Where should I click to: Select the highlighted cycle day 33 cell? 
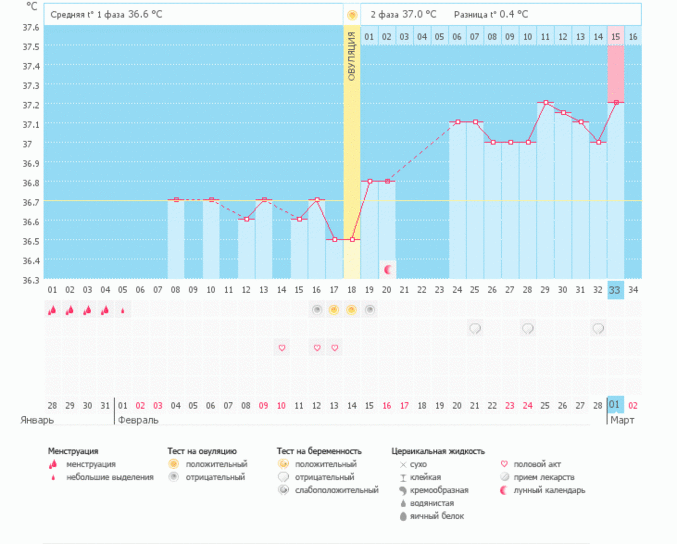point(615,290)
